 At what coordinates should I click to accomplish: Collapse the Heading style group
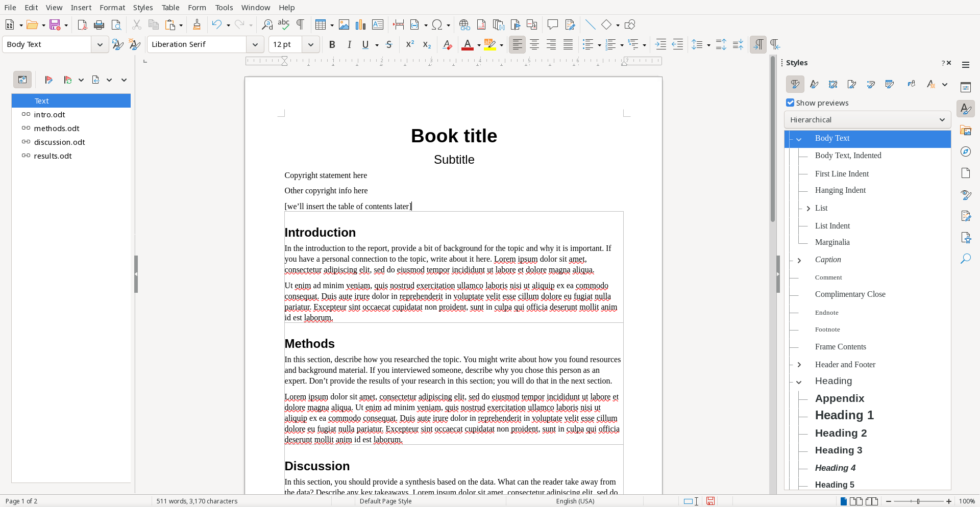pyautogui.click(x=799, y=382)
